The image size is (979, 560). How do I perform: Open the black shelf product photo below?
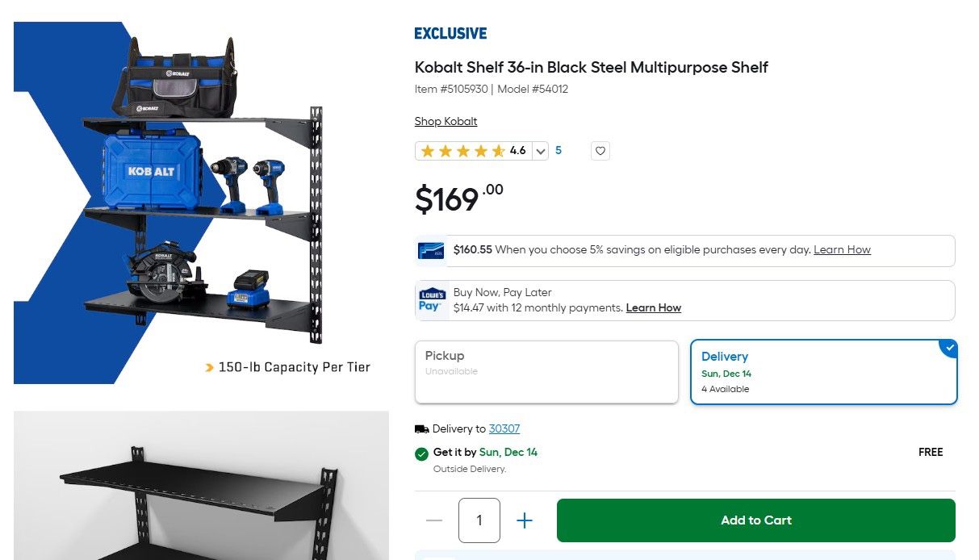pos(200,485)
